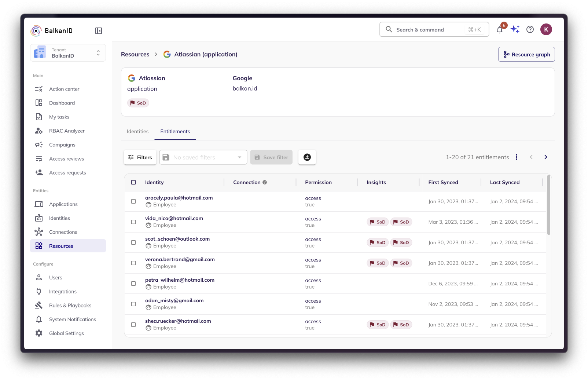Open RBAC Analyzer in the sidebar
The width and height of the screenshot is (588, 380).
[67, 131]
